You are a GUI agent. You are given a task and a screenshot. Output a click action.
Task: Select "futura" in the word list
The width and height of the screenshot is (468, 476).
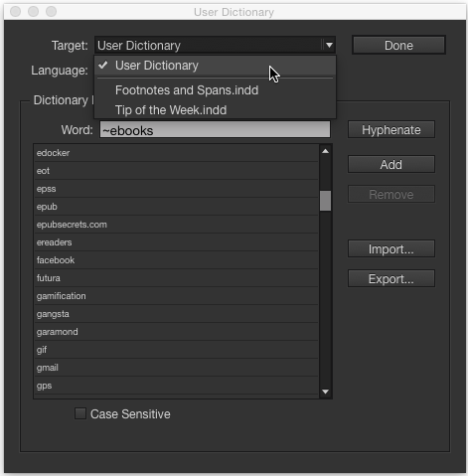177,278
